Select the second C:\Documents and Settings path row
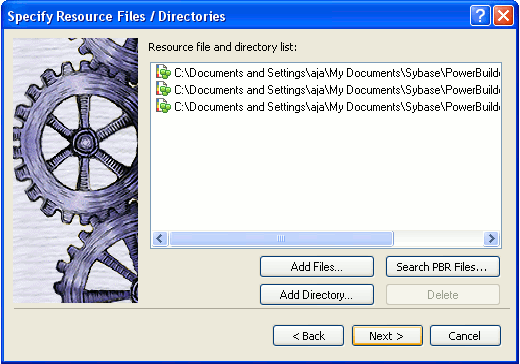520x364 pixels. click(x=328, y=90)
